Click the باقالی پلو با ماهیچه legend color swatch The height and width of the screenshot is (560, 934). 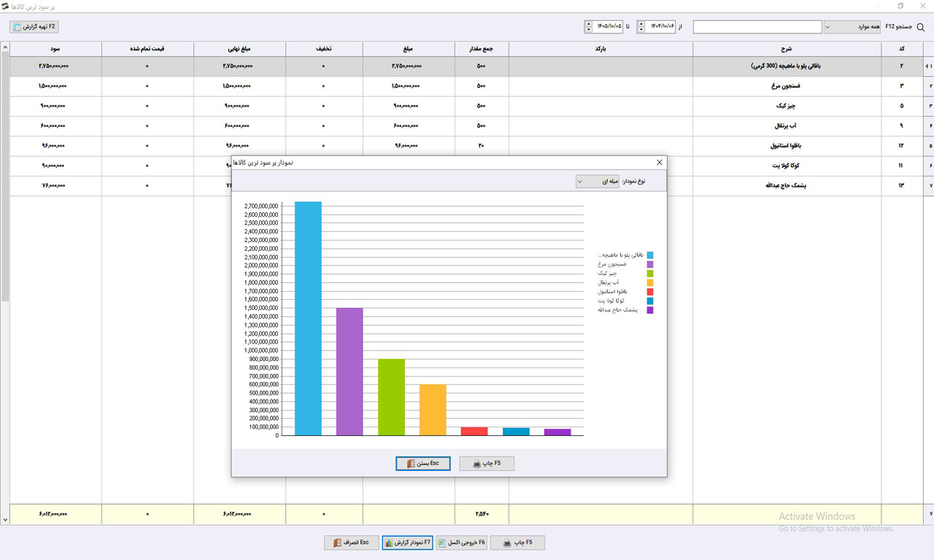[650, 255]
